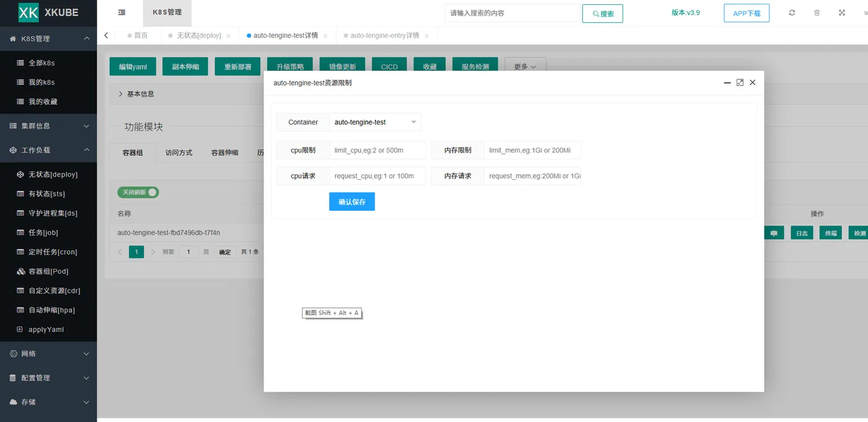
Task: Click the cpu请求 input field
Action: click(x=378, y=176)
